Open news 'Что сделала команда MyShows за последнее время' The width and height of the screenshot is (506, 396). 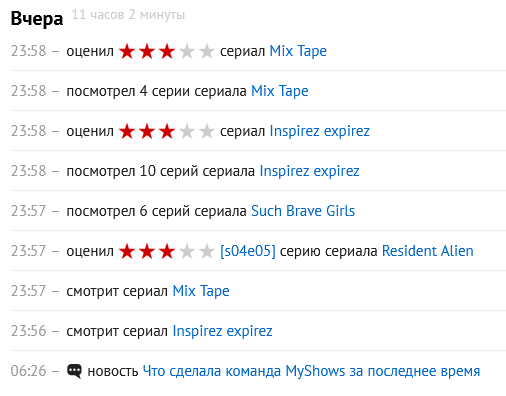(312, 371)
